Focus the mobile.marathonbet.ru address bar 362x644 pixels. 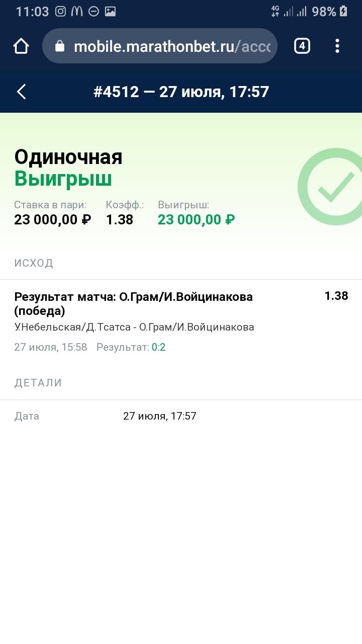click(x=171, y=46)
